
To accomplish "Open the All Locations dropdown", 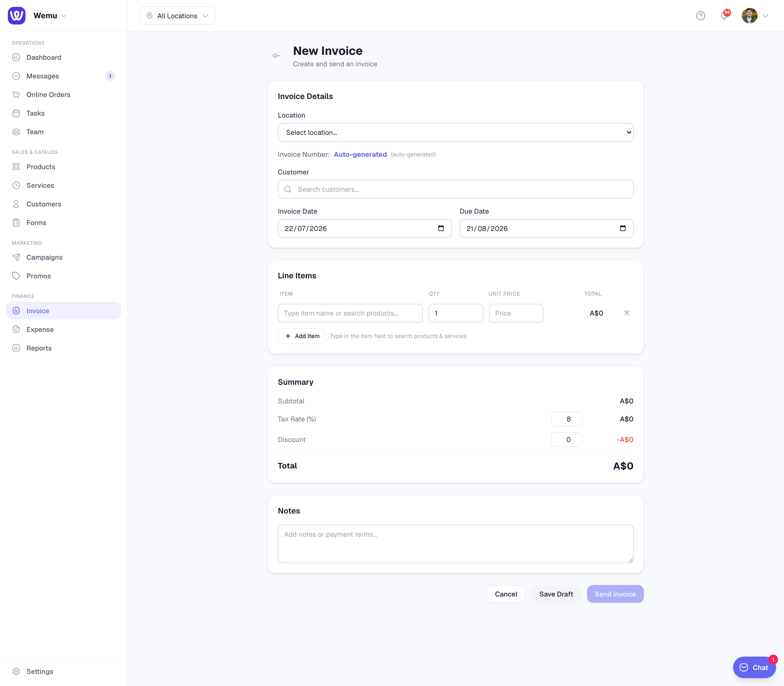I will [x=177, y=16].
